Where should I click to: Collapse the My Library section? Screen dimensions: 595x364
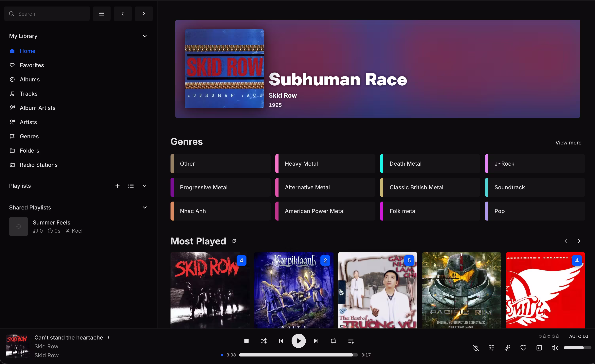pyautogui.click(x=145, y=36)
